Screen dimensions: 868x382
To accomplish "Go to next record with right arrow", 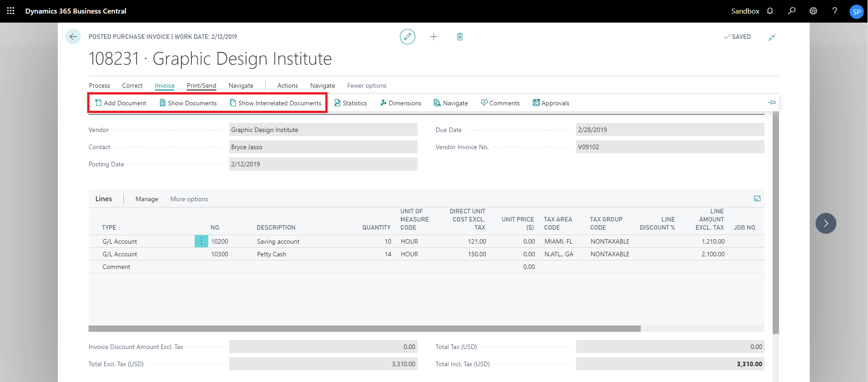I will tap(826, 223).
